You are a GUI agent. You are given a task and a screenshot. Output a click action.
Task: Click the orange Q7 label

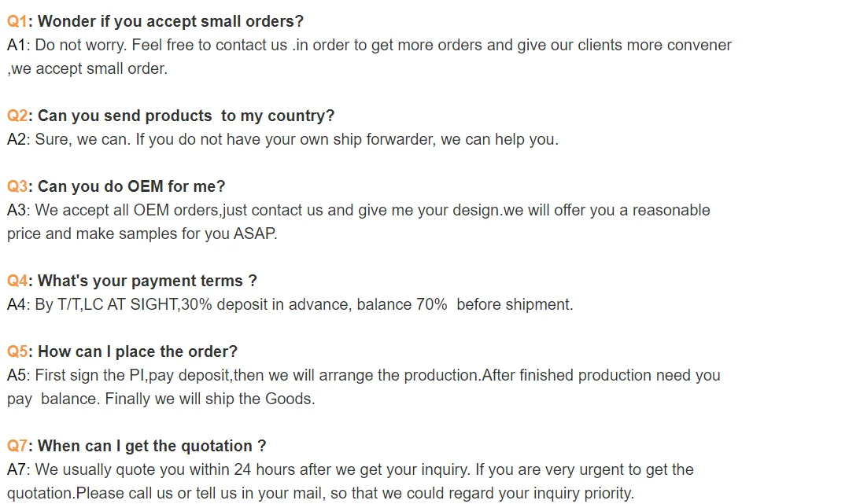[x=17, y=446]
